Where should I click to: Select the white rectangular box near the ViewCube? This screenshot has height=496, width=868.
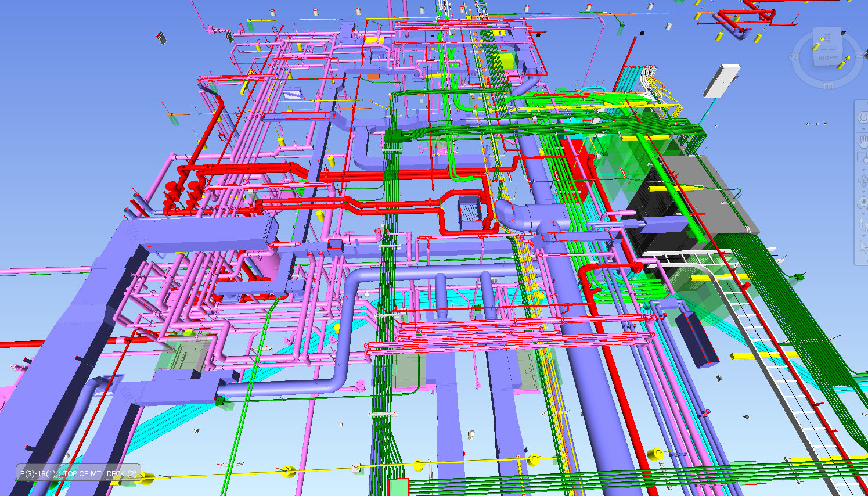click(x=722, y=81)
